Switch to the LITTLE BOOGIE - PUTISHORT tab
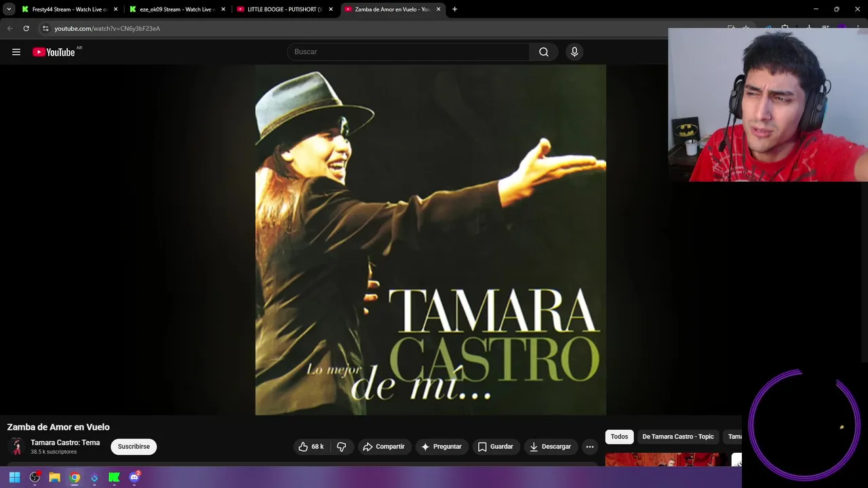Viewport: 868px width, 488px height. [x=285, y=9]
